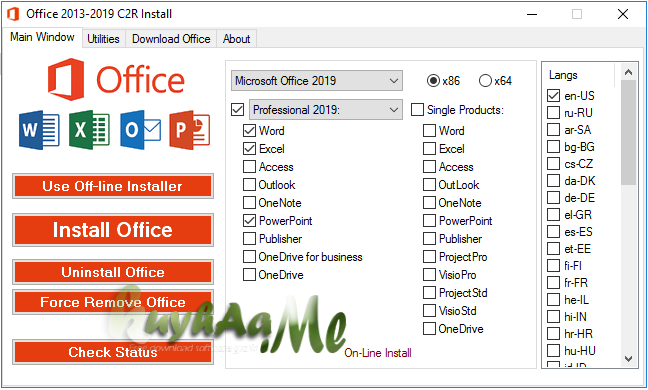Image resolution: width=648 pixels, height=390 pixels.
Task: Check the de-DE language checkbox
Action: tap(553, 197)
